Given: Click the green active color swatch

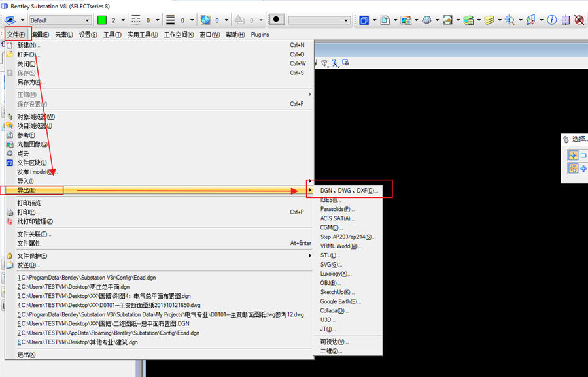Looking at the screenshot, I should coord(102,20).
